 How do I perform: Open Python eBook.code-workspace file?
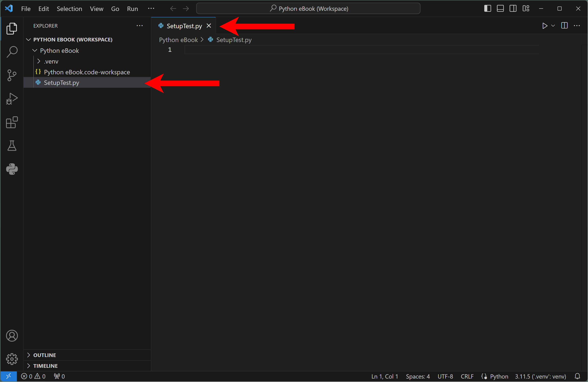point(87,72)
